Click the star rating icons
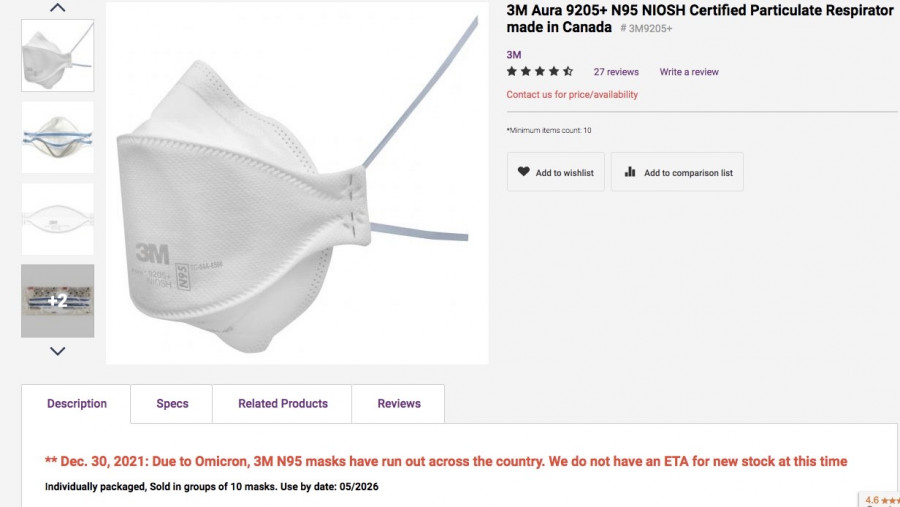900x507 pixels. (540, 72)
